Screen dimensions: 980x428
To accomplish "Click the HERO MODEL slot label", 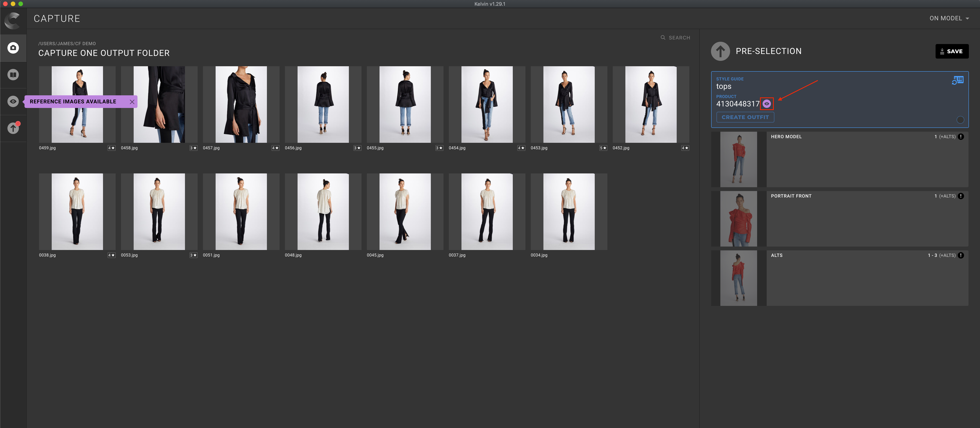I will tap(786, 137).
